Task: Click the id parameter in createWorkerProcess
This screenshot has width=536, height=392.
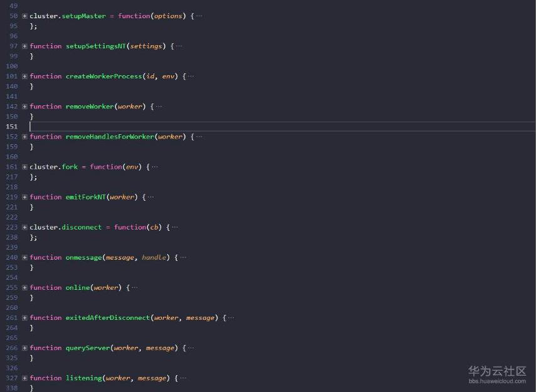Action: point(150,77)
